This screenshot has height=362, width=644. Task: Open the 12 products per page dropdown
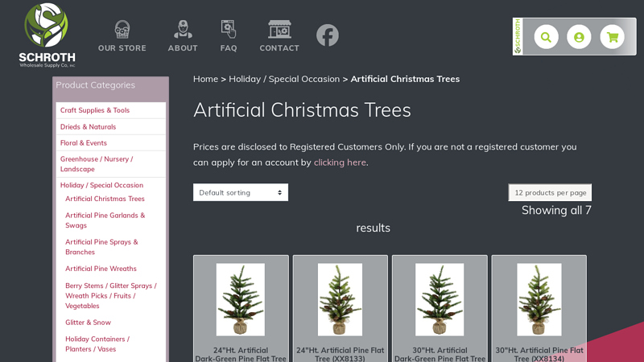pyautogui.click(x=550, y=192)
